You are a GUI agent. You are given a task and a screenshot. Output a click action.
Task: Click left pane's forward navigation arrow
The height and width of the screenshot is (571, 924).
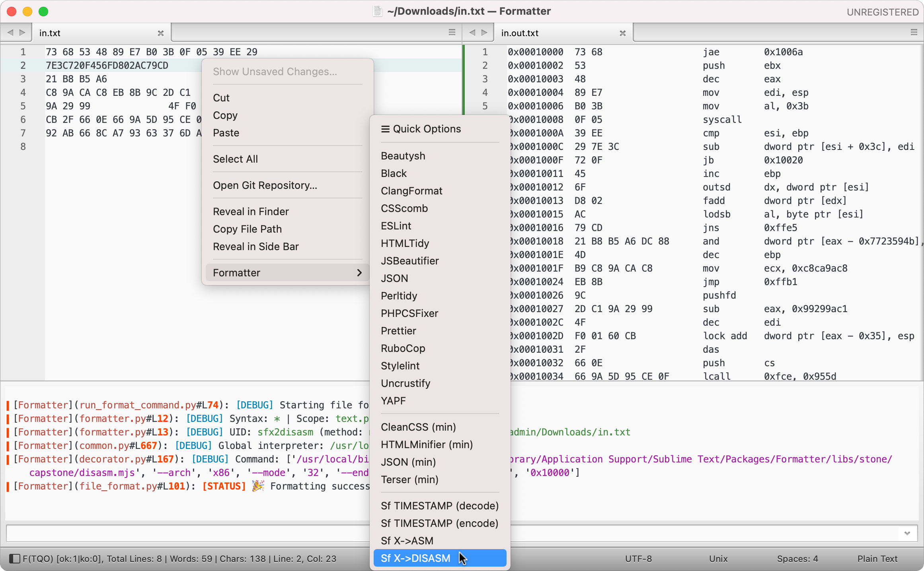[23, 33]
